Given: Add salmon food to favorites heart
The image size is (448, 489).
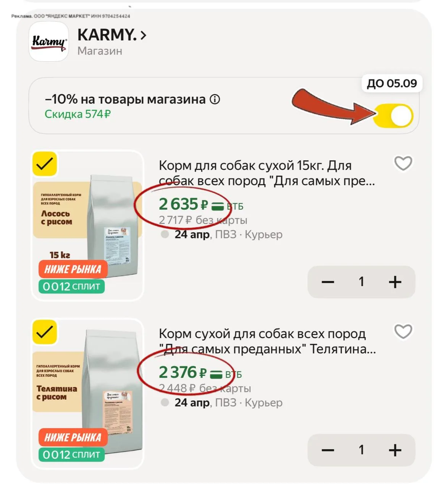Looking at the screenshot, I should coord(403,164).
